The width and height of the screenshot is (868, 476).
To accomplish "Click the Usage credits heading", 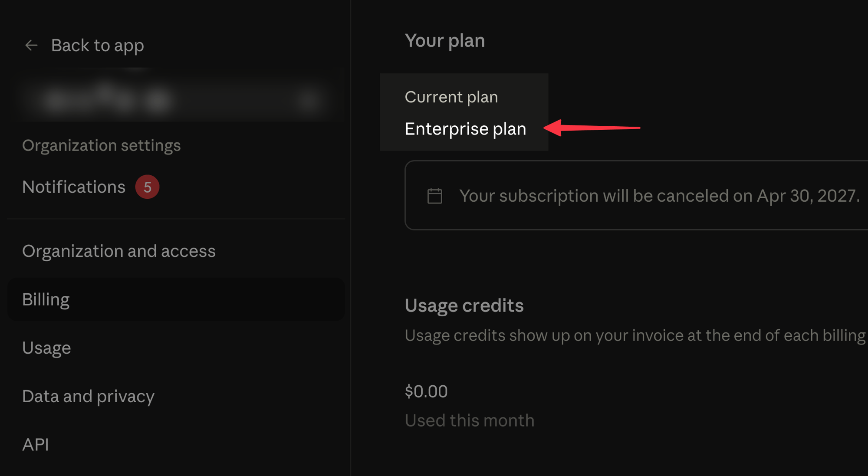I will [x=464, y=305].
